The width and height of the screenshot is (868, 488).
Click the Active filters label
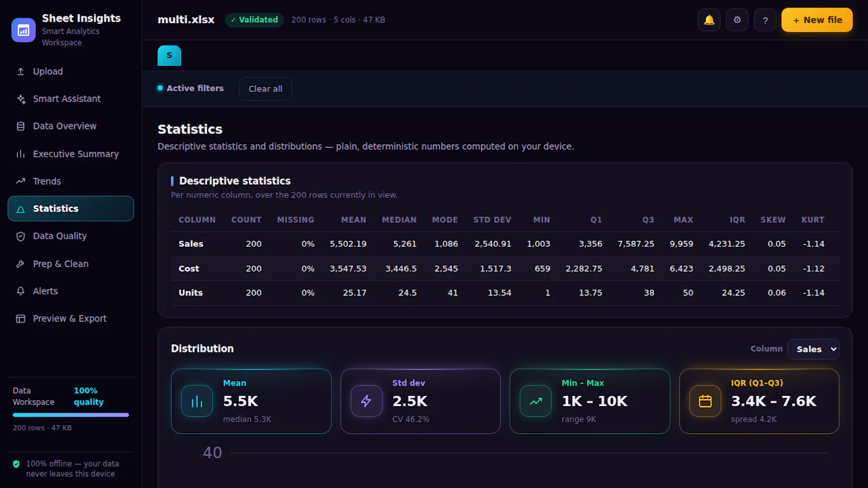pos(195,88)
